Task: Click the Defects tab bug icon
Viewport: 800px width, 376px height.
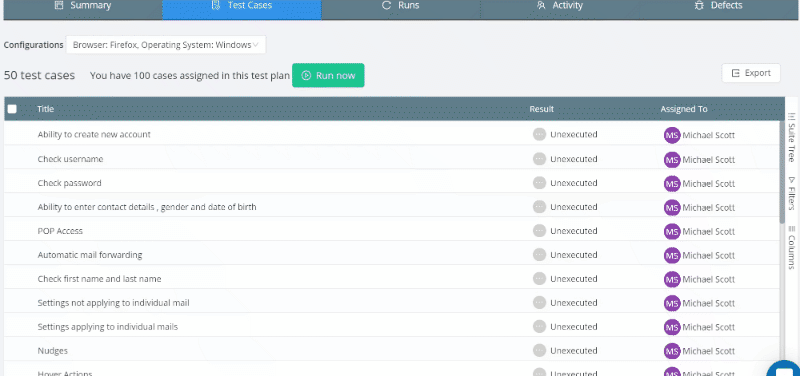Action: [698, 6]
